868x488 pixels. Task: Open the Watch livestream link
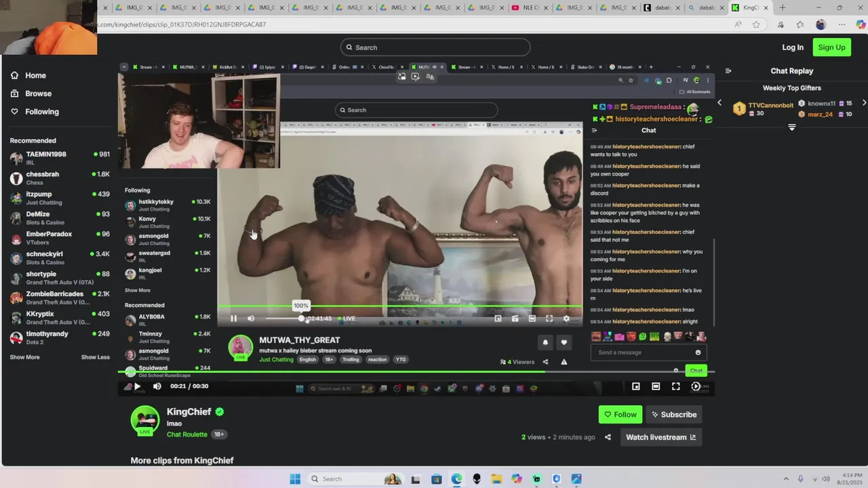click(x=660, y=437)
